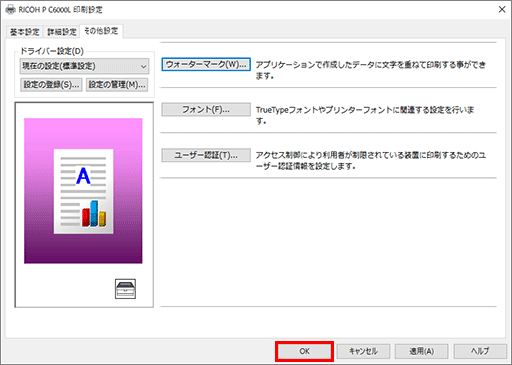The image size is (512, 365).
Task: Click the 設定の管理(M)... button
Action: pos(117,85)
